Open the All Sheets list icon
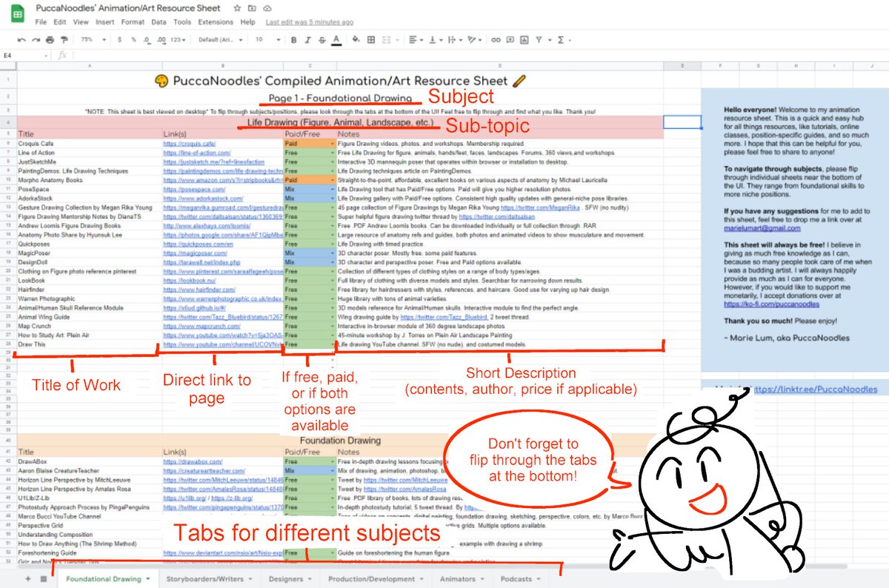This screenshot has width=889, height=588. click(x=44, y=579)
